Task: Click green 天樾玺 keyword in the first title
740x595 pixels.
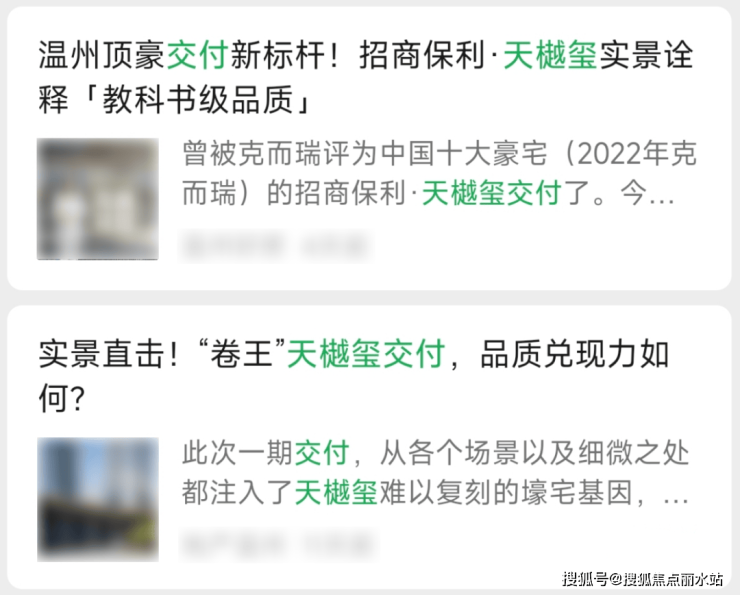Action: (550, 55)
